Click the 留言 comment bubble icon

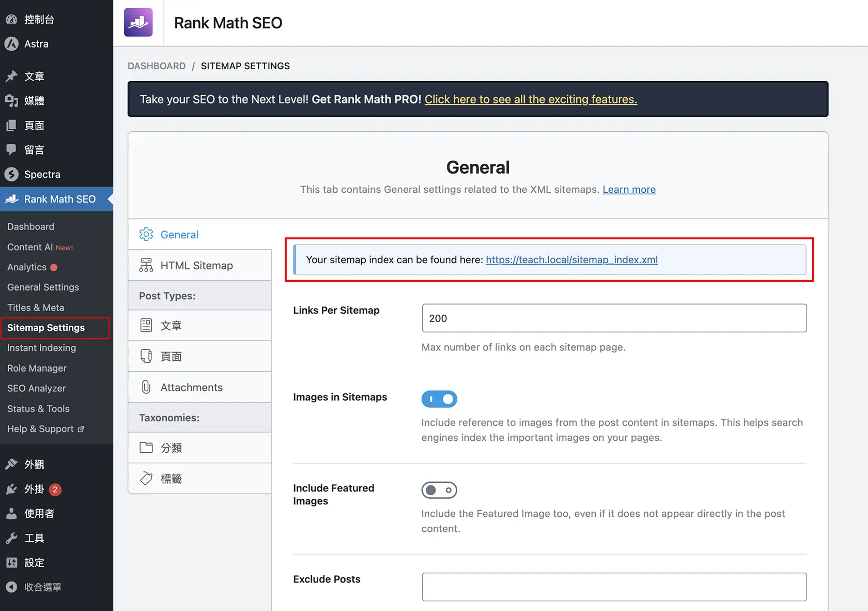tap(11, 150)
